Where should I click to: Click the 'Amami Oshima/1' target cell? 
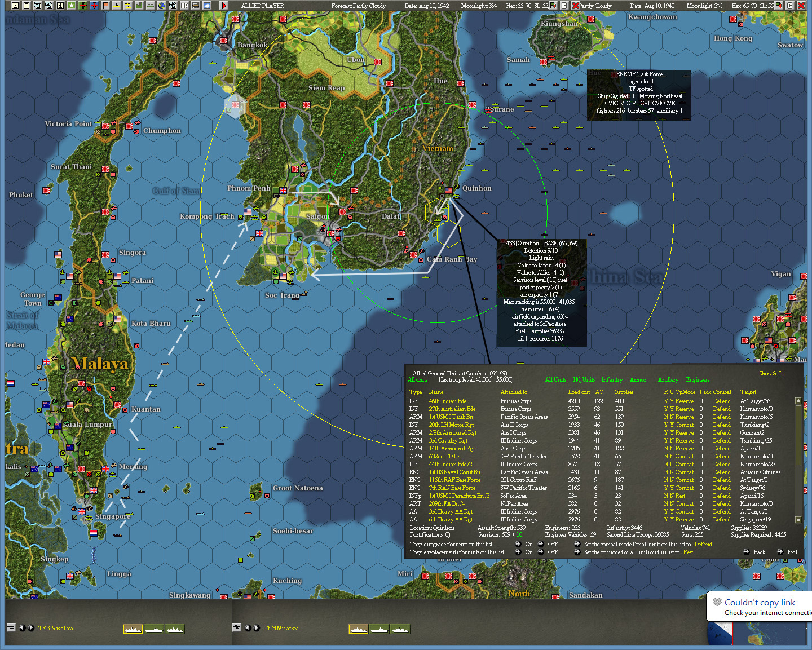(x=761, y=472)
